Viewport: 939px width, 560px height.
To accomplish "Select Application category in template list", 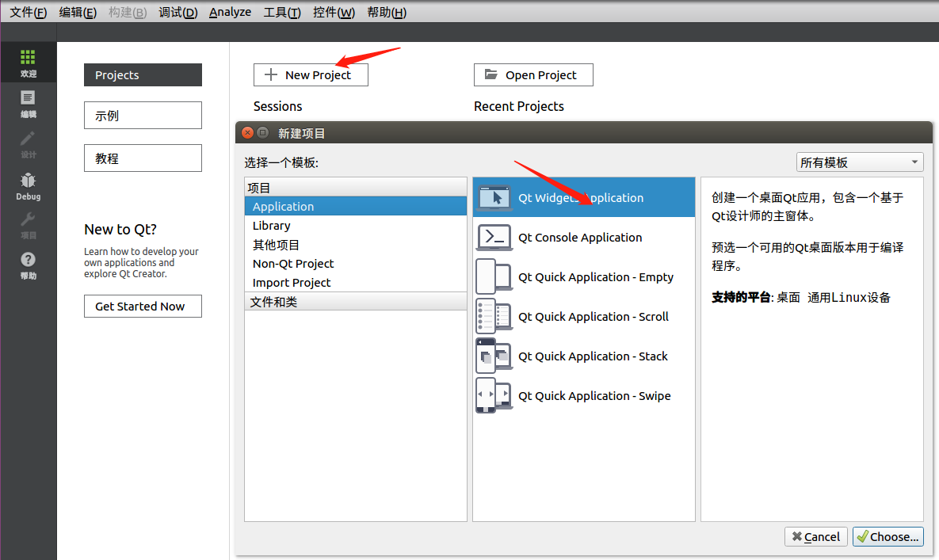I will [x=356, y=207].
